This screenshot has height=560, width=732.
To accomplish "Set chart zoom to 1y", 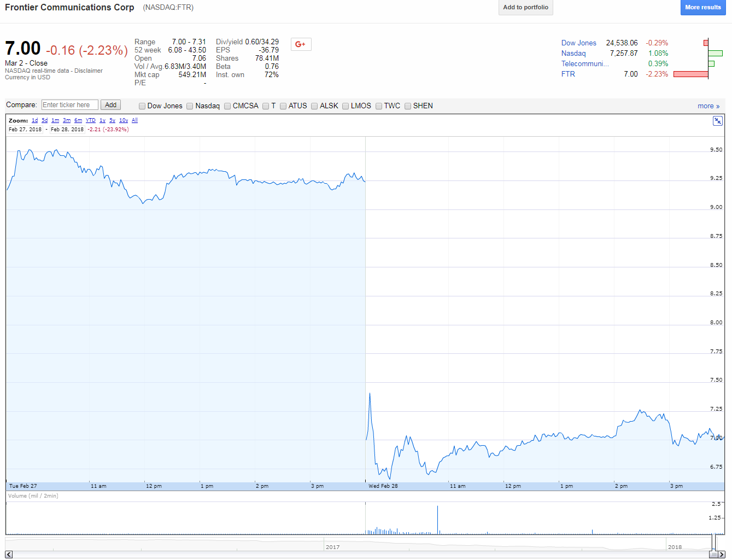I will click(x=102, y=120).
